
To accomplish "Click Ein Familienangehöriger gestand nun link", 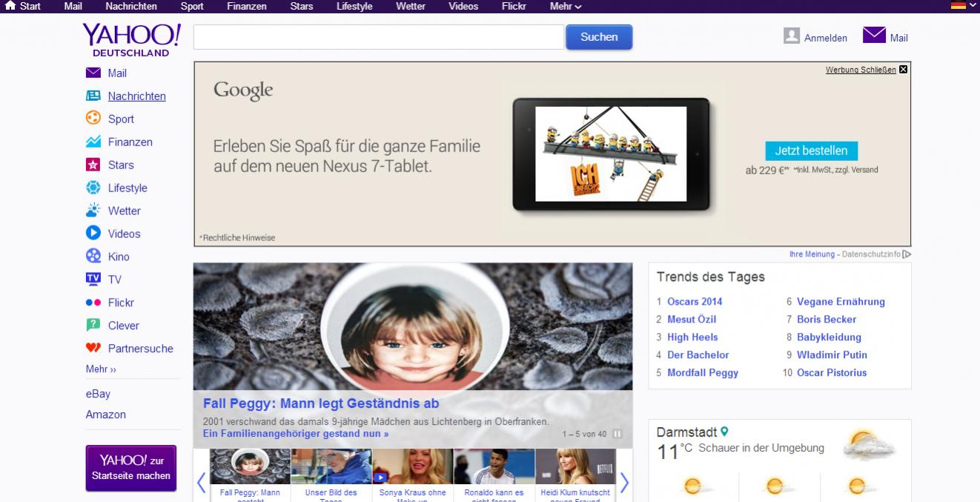I will pyautogui.click(x=296, y=433).
